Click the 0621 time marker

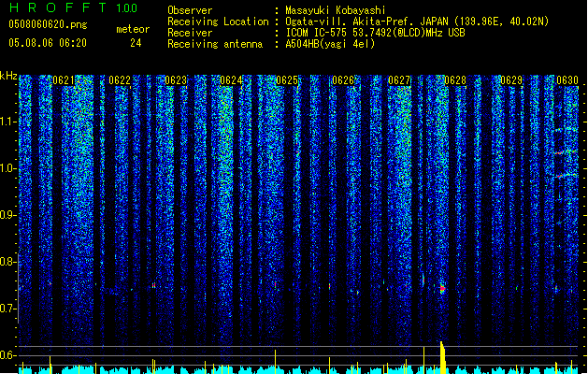coord(64,80)
